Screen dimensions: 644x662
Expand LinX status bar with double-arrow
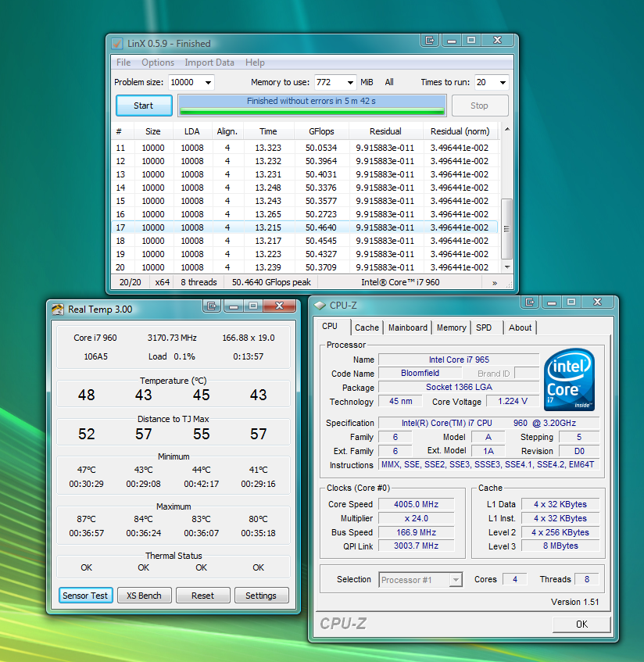[495, 282]
